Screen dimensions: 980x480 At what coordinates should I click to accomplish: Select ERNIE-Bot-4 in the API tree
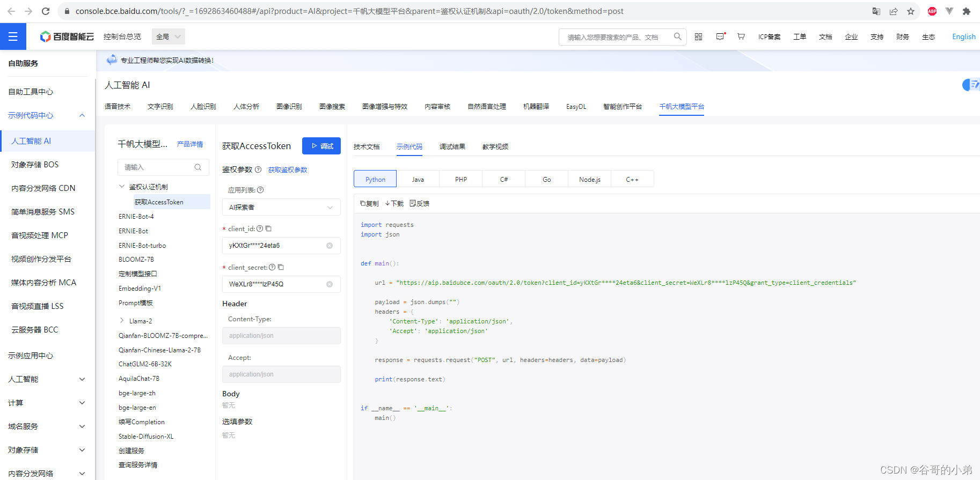[x=136, y=217]
